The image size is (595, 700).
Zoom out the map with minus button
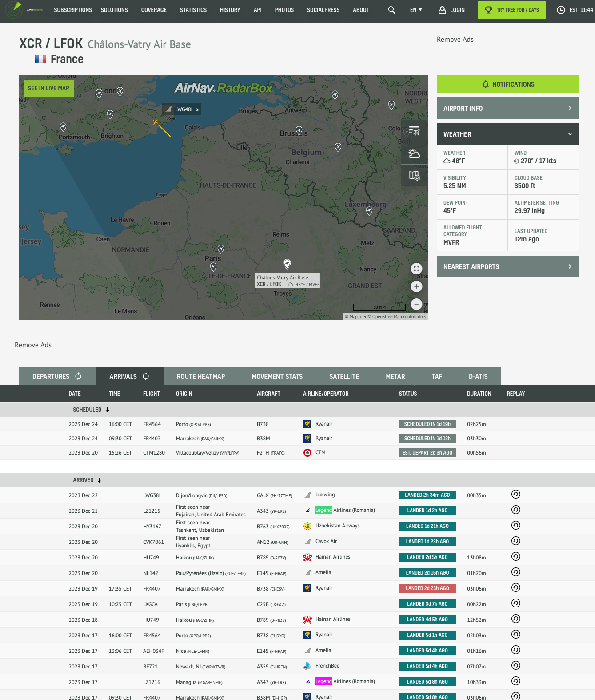point(416,304)
